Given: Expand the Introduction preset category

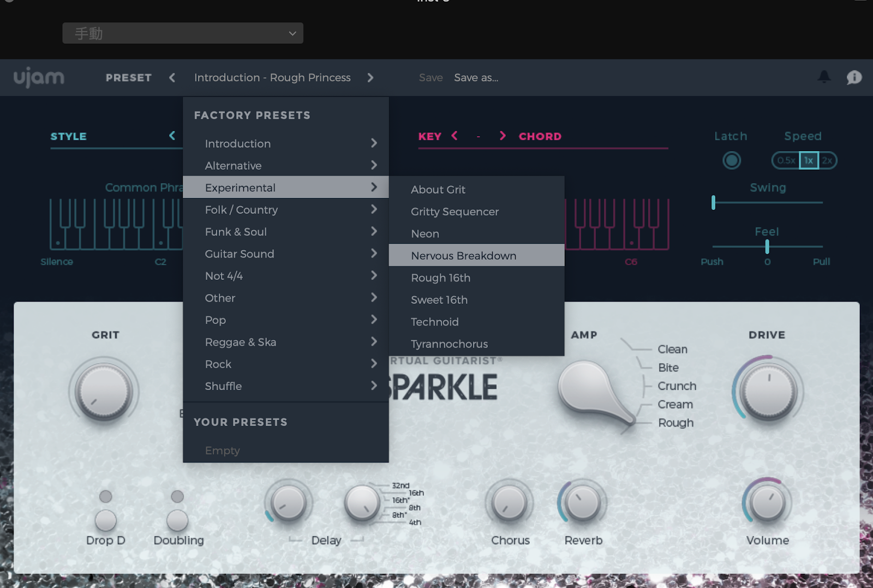Looking at the screenshot, I should pos(286,143).
